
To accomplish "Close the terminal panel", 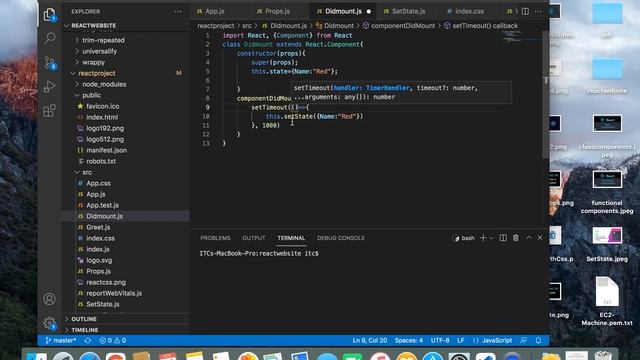I will coord(540,238).
